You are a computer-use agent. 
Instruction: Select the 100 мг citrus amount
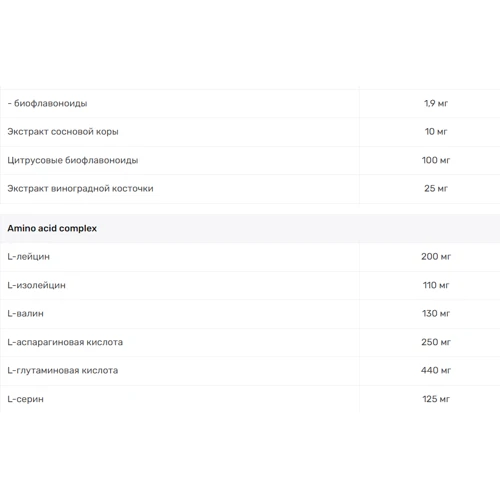coord(436,160)
